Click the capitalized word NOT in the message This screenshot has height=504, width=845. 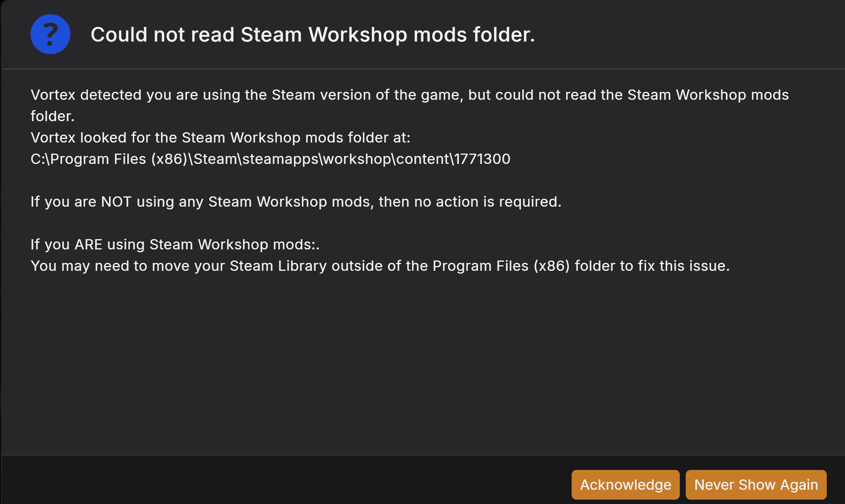[116, 202]
